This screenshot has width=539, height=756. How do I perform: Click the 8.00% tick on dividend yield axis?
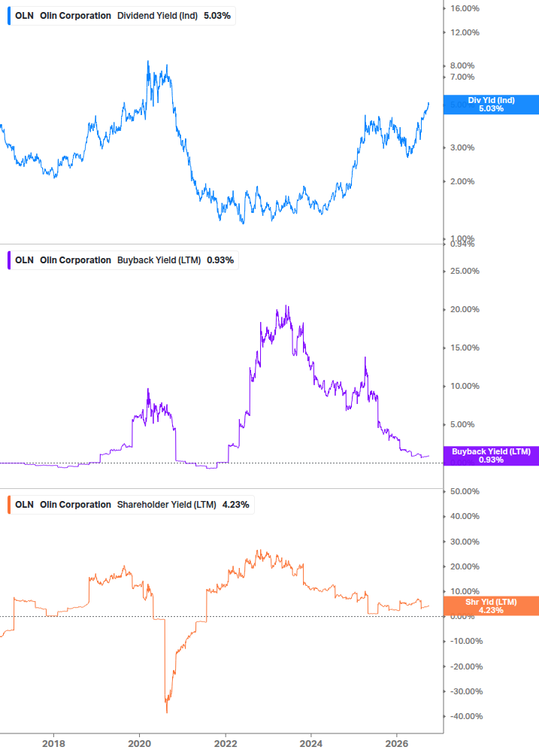[x=462, y=65]
